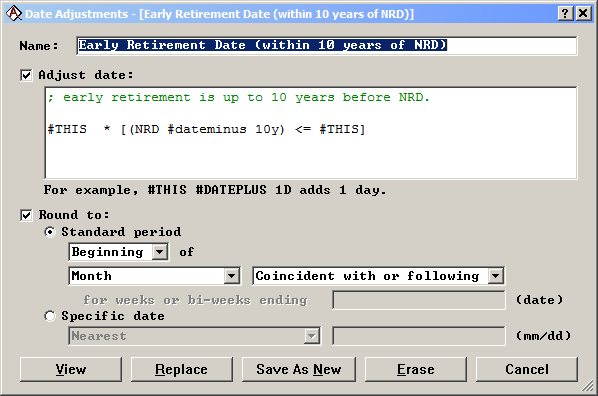Open the Coincident with or following dropdown

pos(378,276)
